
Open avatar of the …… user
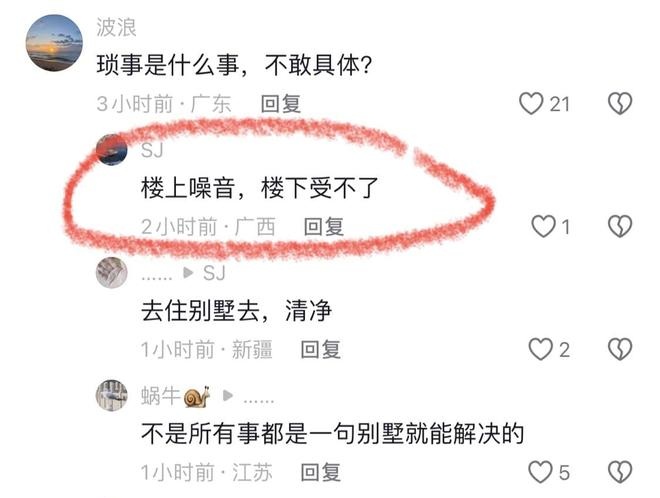[x=112, y=273]
